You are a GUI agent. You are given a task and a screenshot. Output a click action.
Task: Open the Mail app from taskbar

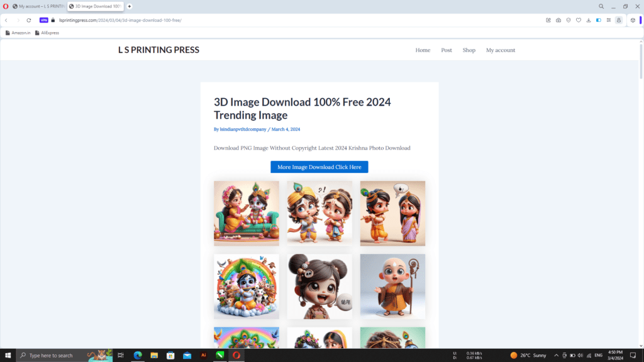point(187,356)
